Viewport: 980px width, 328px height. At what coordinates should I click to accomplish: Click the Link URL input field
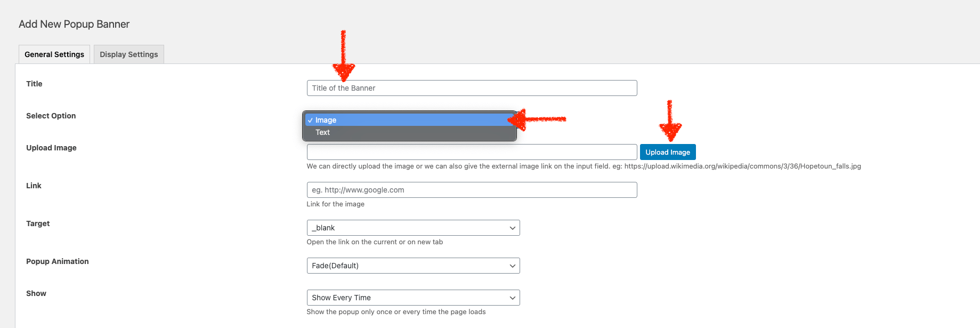coord(472,190)
